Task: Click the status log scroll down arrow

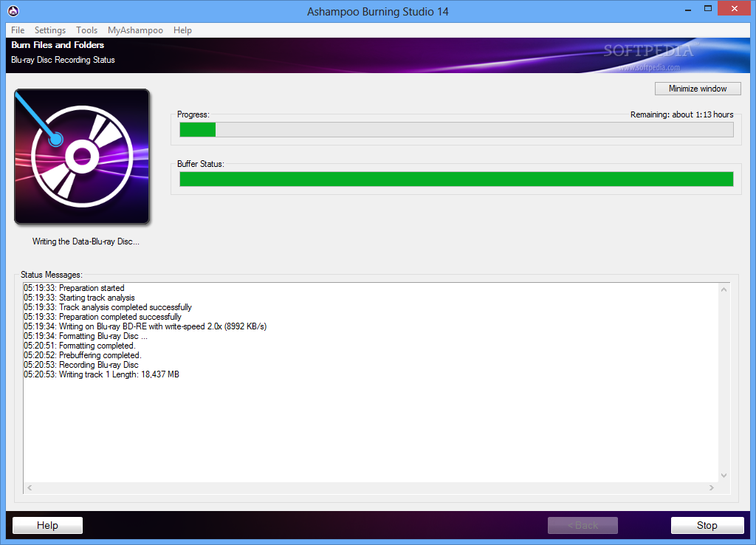Action: click(724, 476)
